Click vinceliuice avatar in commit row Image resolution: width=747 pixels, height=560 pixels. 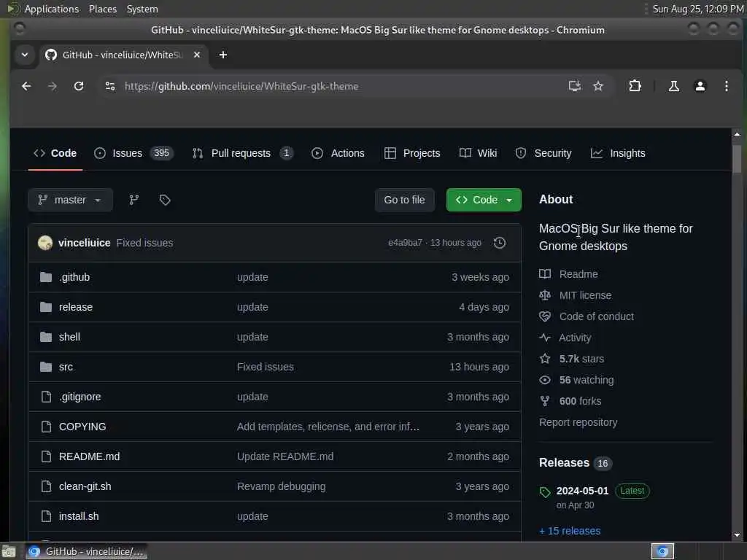(45, 243)
